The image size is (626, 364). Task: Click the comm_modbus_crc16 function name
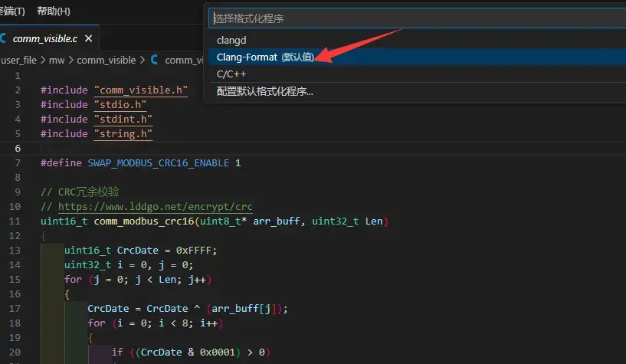coord(144,221)
